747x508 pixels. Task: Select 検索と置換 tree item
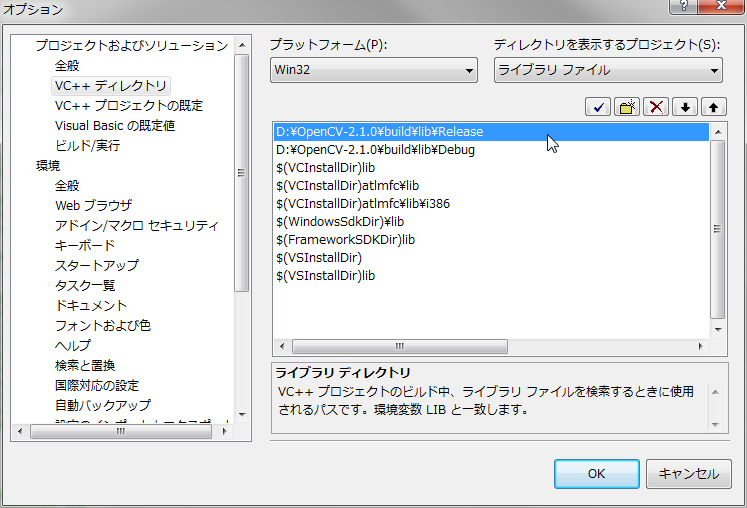coord(85,366)
